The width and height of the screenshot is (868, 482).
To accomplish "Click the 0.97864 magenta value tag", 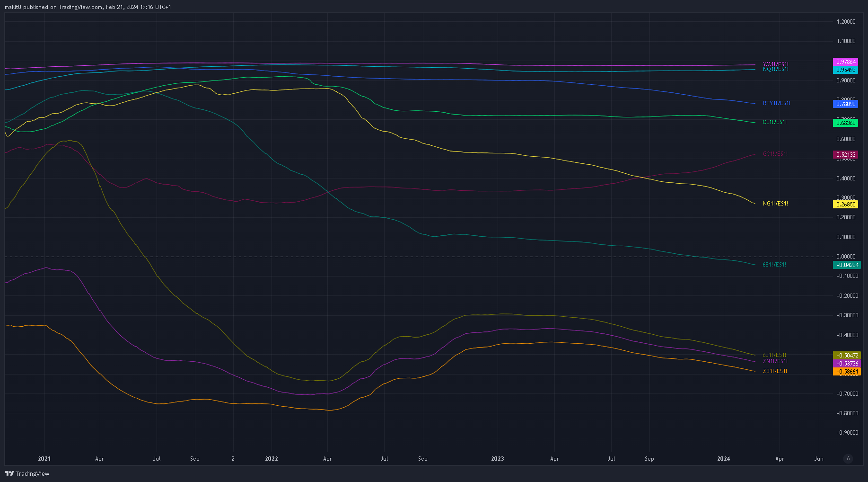I will click(x=845, y=62).
